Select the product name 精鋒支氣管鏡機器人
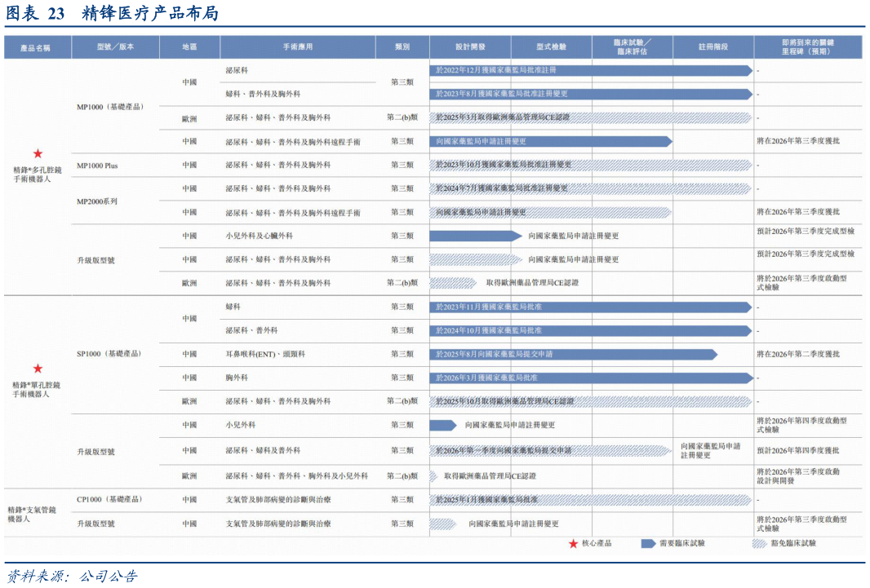 (x=32, y=515)
